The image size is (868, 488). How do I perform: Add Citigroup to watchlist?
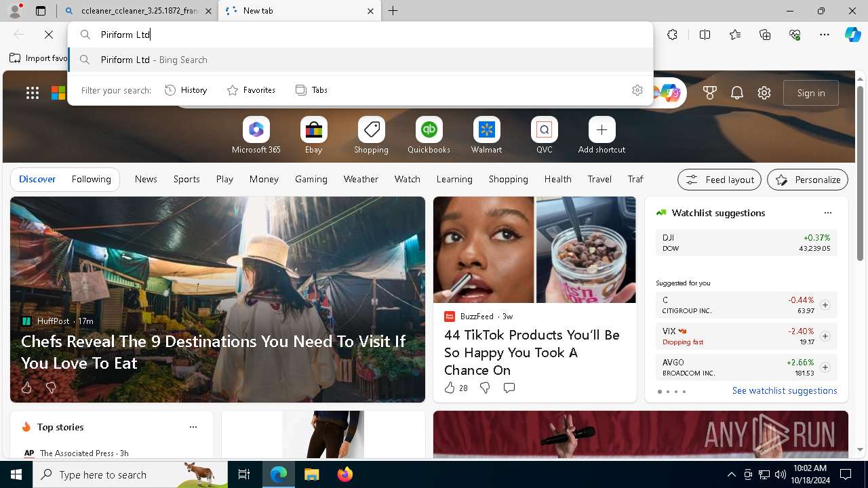click(825, 305)
